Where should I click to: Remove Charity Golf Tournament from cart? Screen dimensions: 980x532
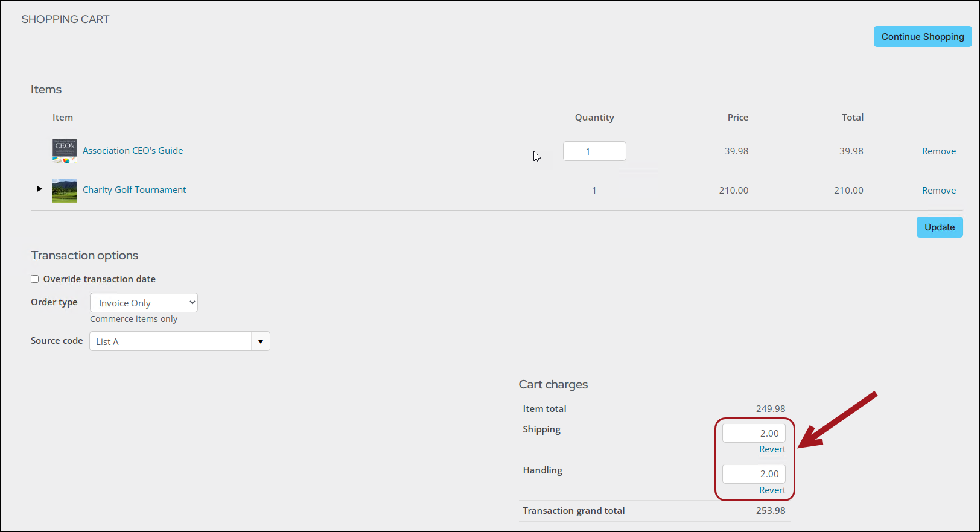[939, 191]
